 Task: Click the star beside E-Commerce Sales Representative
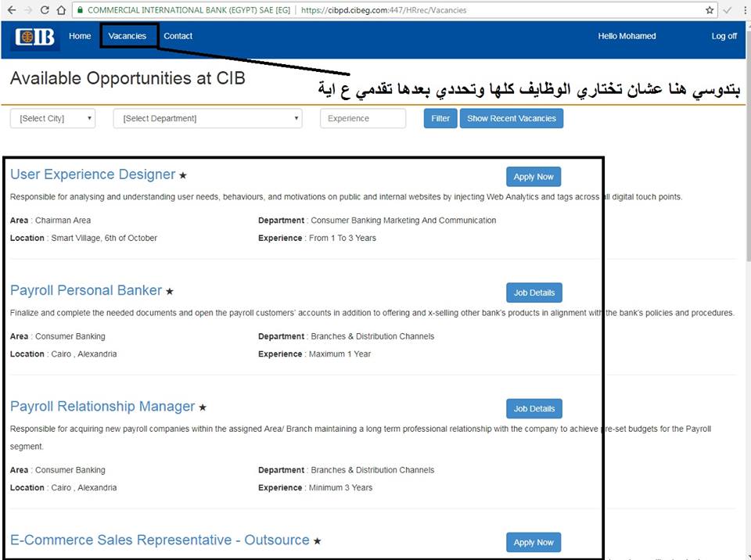click(317, 541)
